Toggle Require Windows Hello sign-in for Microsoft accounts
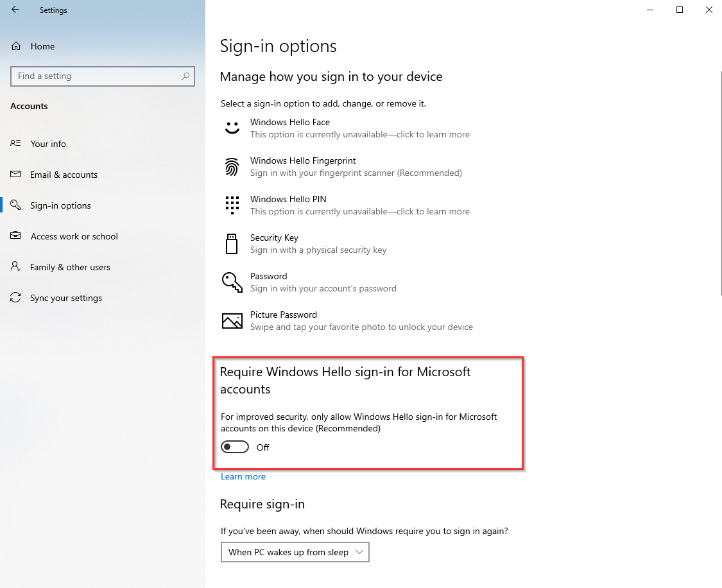722x588 pixels. [x=234, y=446]
